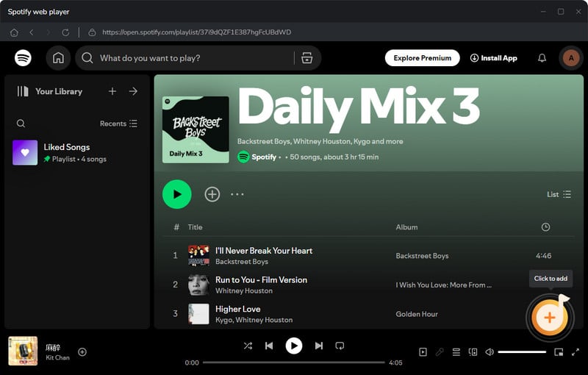Go to Spotify Home via house button

[x=58, y=58]
